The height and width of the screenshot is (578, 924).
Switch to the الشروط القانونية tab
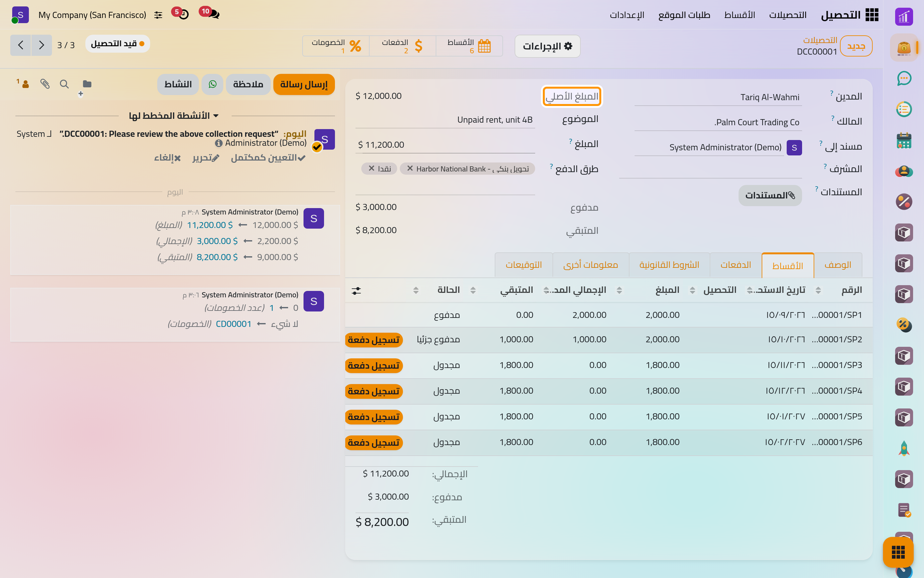coord(669,265)
